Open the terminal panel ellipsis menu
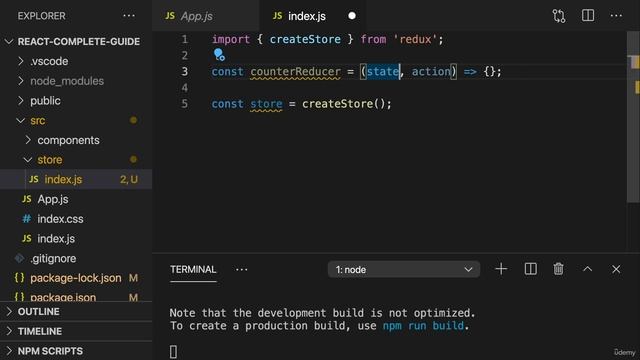The height and width of the screenshot is (360, 640). tap(241, 269)
